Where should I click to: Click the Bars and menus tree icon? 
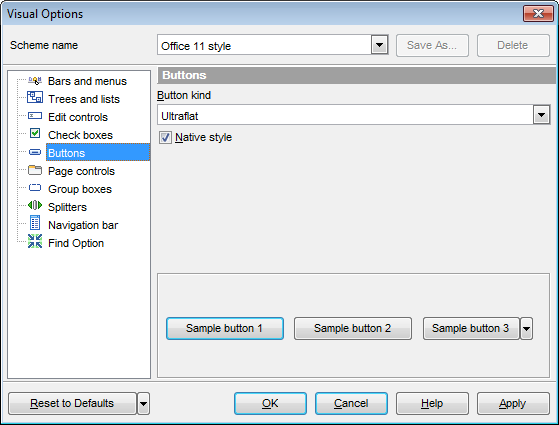pyautogui.click(x=35, y=81)
